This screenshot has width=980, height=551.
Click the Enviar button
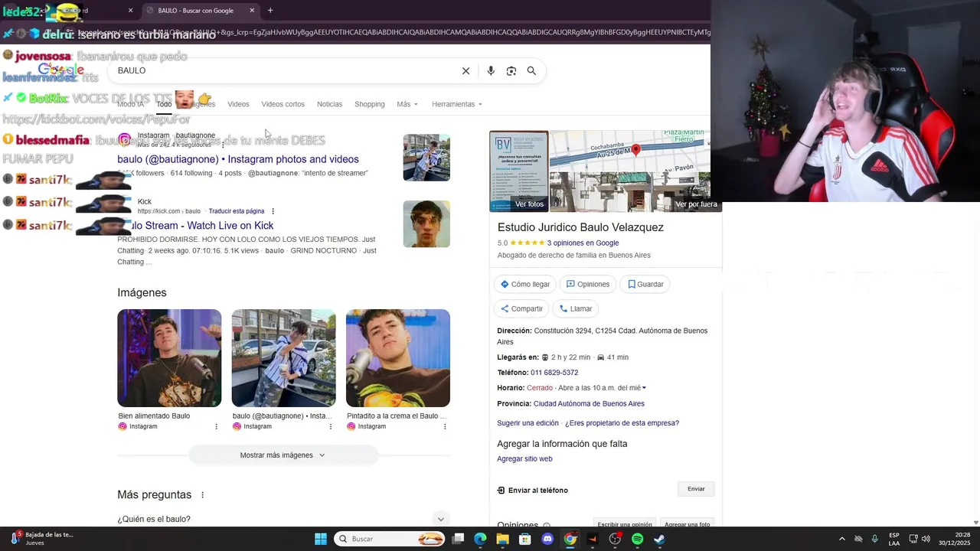tap(696, 489)
